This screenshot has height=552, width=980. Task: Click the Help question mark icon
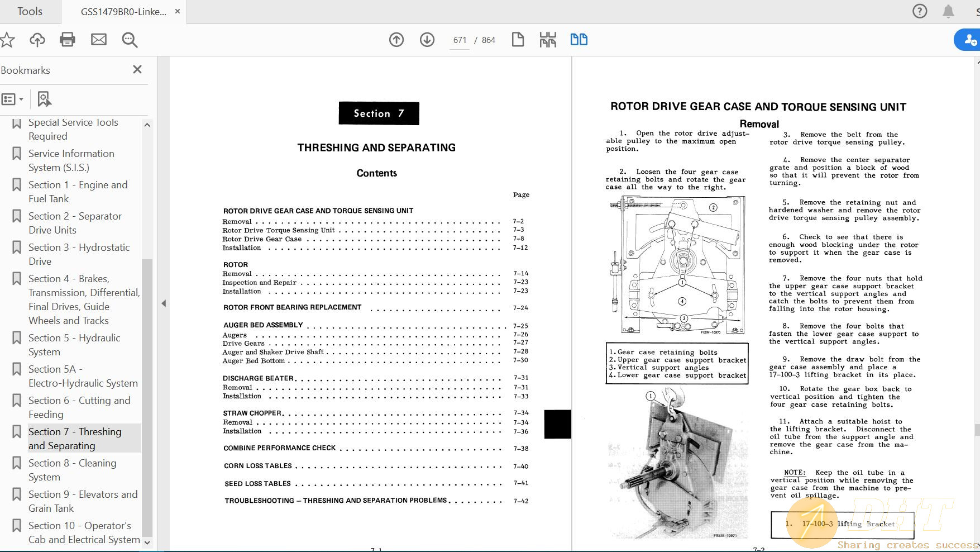[919, 11]
